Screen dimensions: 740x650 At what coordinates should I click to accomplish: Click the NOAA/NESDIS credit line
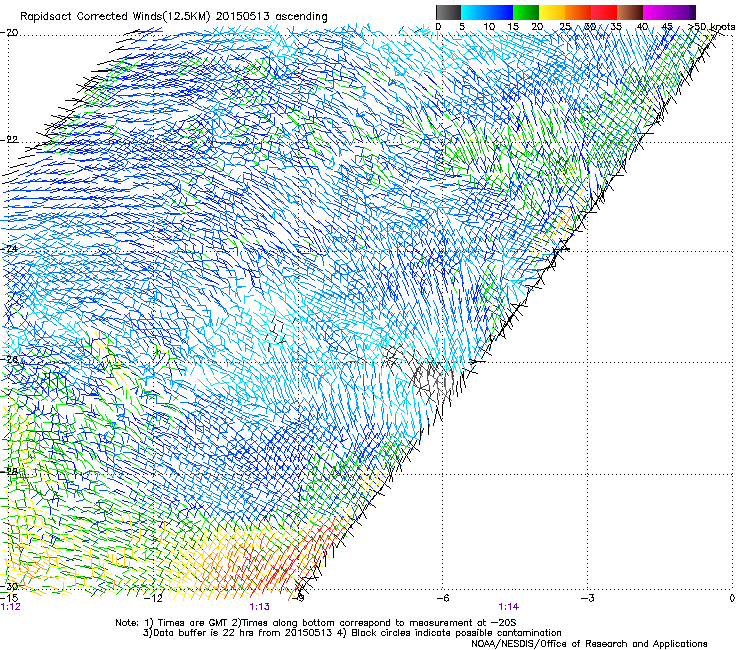tap(589, 643)
